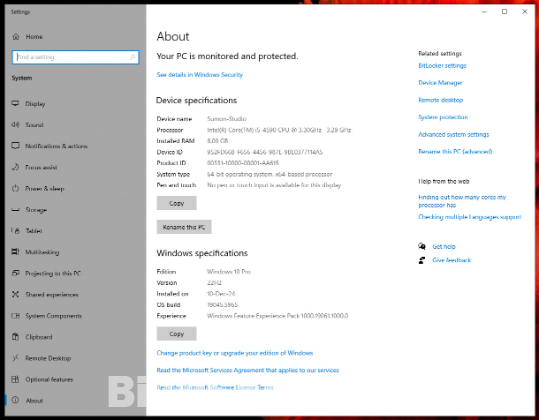Select the Windows 10 Pro edition text
Viewport: 539px width, 420px height.
(229, 272)
